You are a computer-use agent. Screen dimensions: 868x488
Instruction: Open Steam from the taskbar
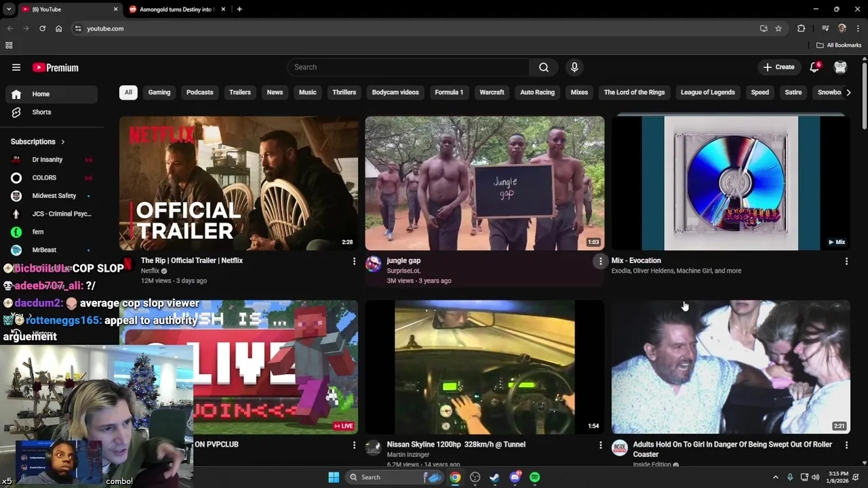coord(495,477)
